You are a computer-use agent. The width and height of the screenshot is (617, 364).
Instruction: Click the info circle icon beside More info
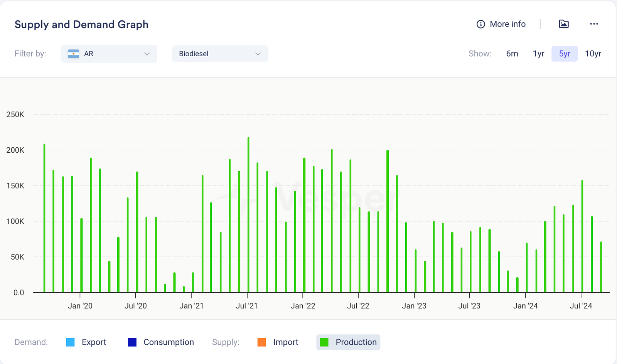[x=480, y=24]
